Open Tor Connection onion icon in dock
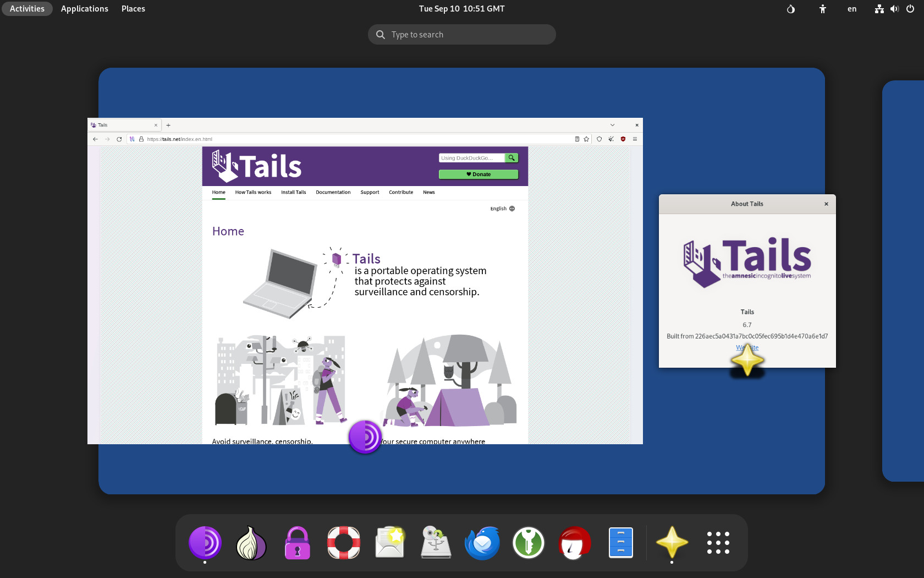924x578 pixels. [251, 543]
